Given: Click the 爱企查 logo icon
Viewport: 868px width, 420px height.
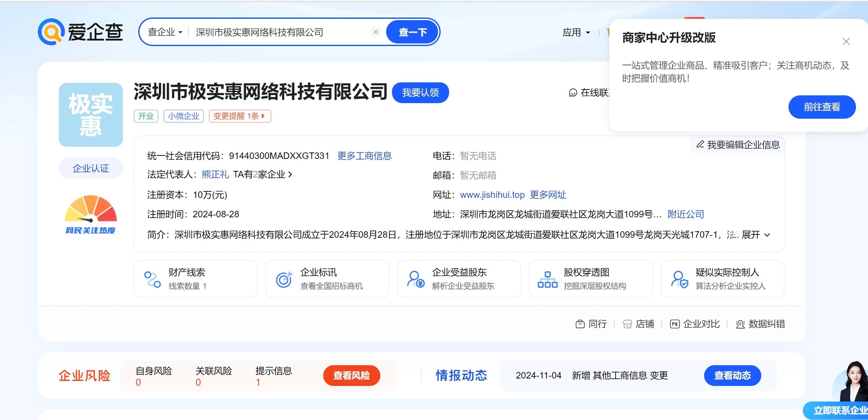Looking at the screenshot, I should [51, 32].
